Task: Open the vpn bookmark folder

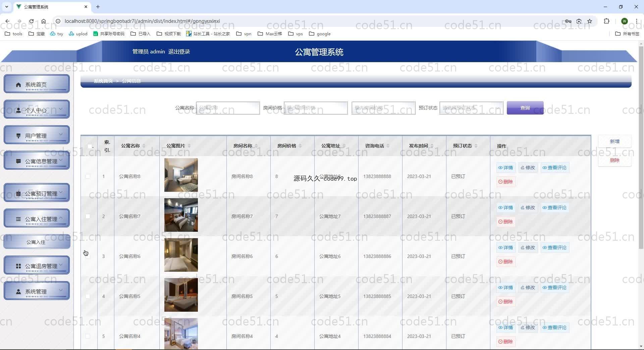Action: click(x=244, y=34)
